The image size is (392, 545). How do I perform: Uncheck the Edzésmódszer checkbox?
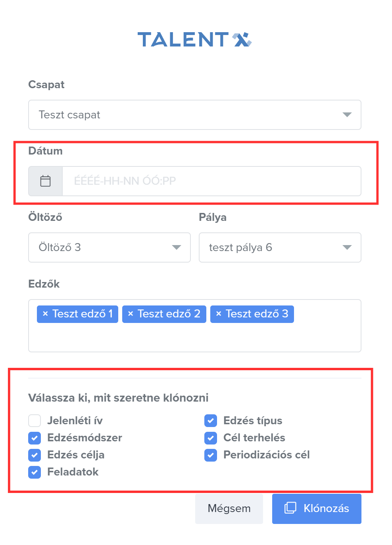(x=35, y=438)
